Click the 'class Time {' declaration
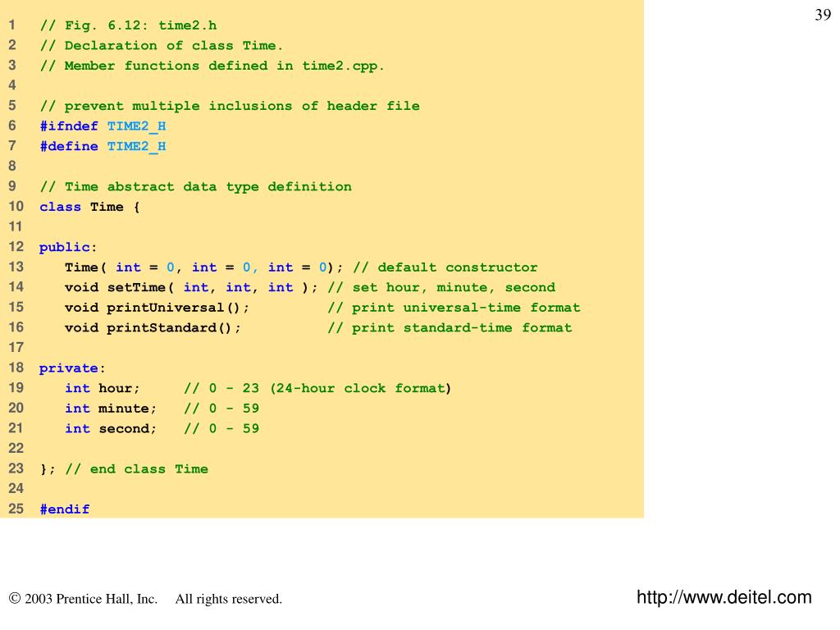This screenshot has width=840, height=630. click(89, 207)
